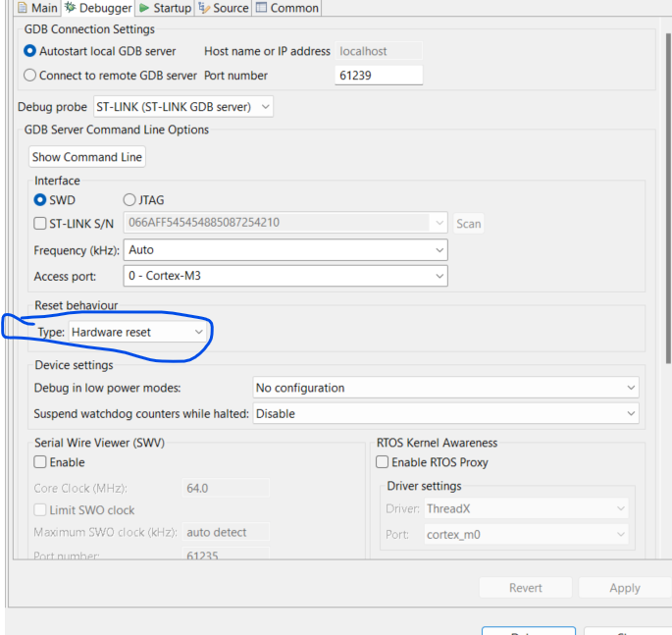Open Suspend watchdog counters dropdown
The height and width of the screenshot is (635, 672).
(x=446, y=413)
